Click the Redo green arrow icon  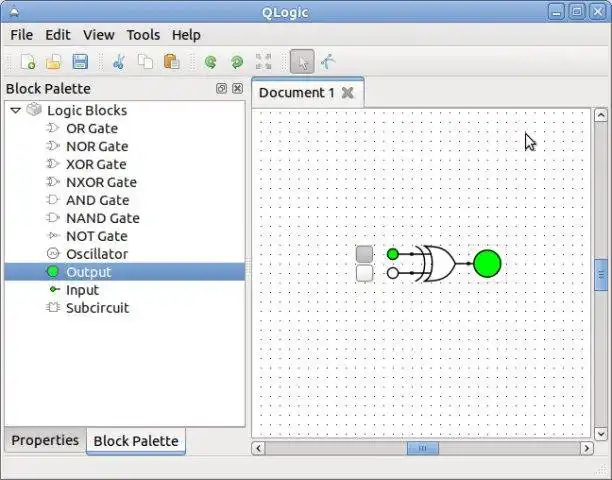tap(237, 62)
